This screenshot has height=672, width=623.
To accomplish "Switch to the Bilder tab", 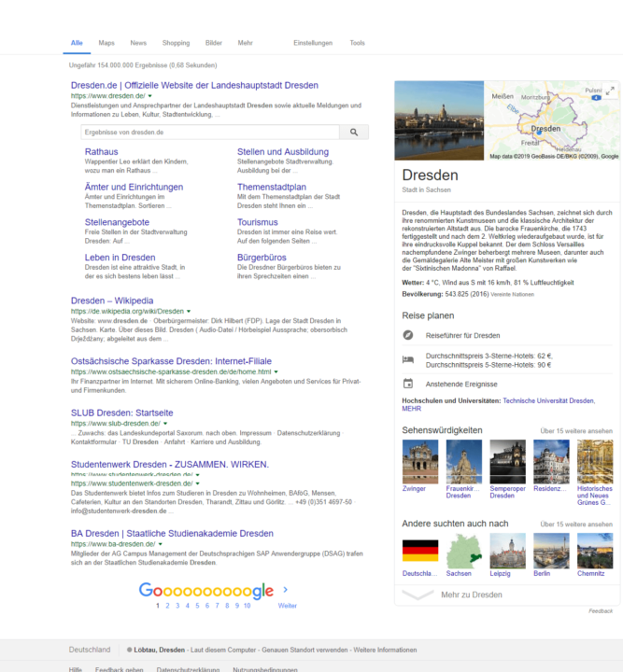I will point(214,43).
